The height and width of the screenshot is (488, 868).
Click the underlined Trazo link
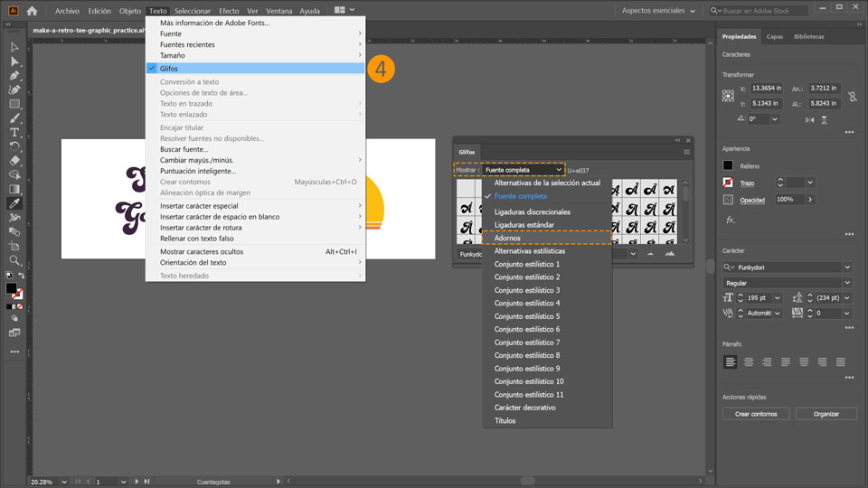coord(747,183)
